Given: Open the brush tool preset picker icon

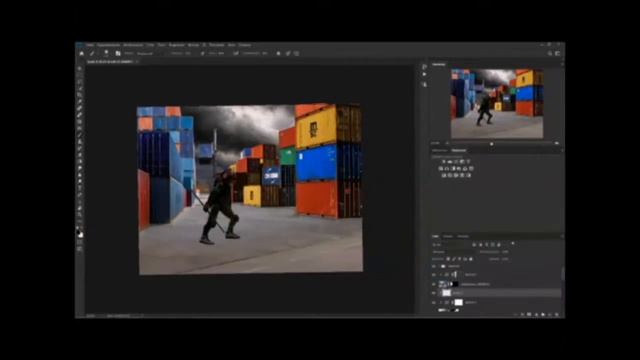Looking at the screenshot, I should (92, 53).
